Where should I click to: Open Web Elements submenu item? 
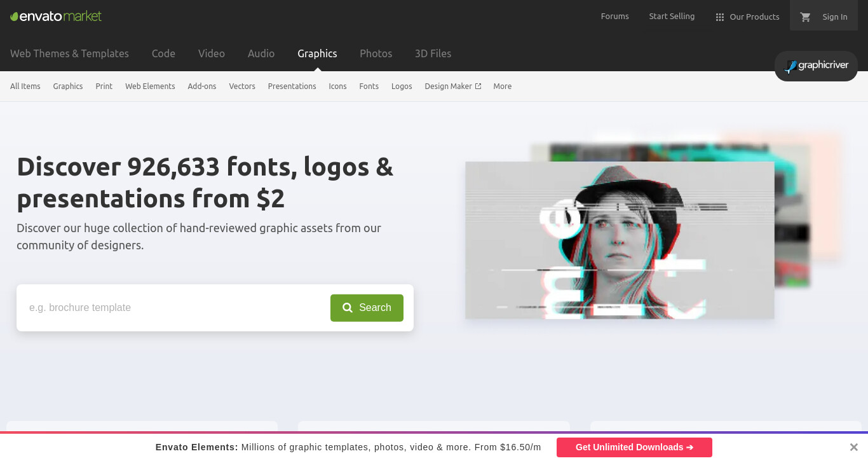150,86
